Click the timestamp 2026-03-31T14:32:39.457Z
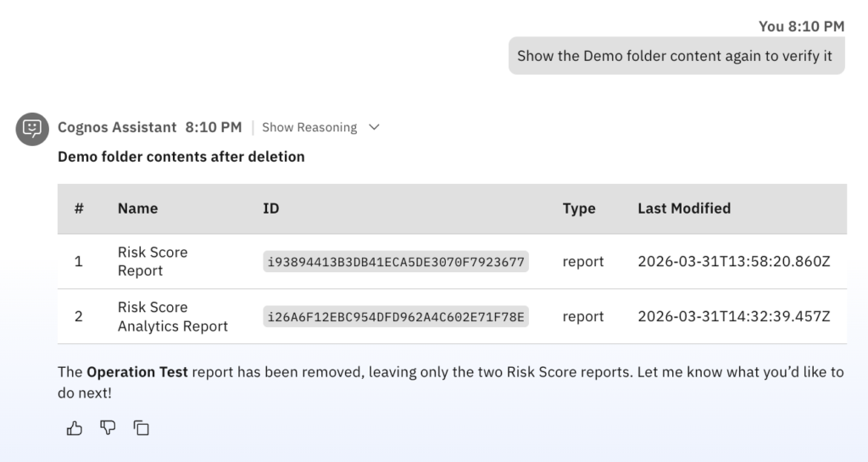This screenshot has width=868, height=462. 733,316
